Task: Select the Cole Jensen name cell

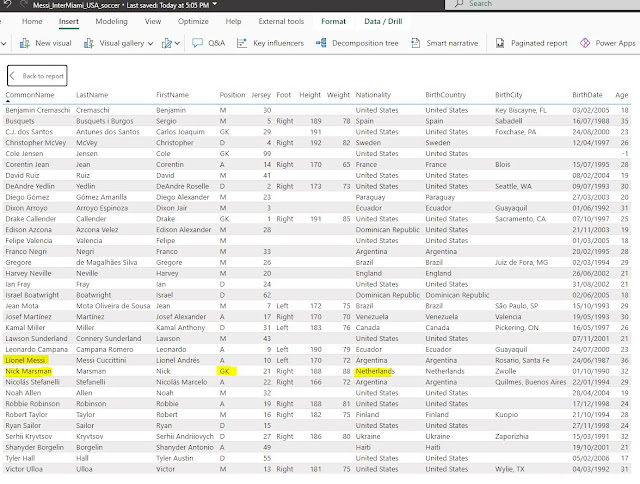Action: pos(24,154)
